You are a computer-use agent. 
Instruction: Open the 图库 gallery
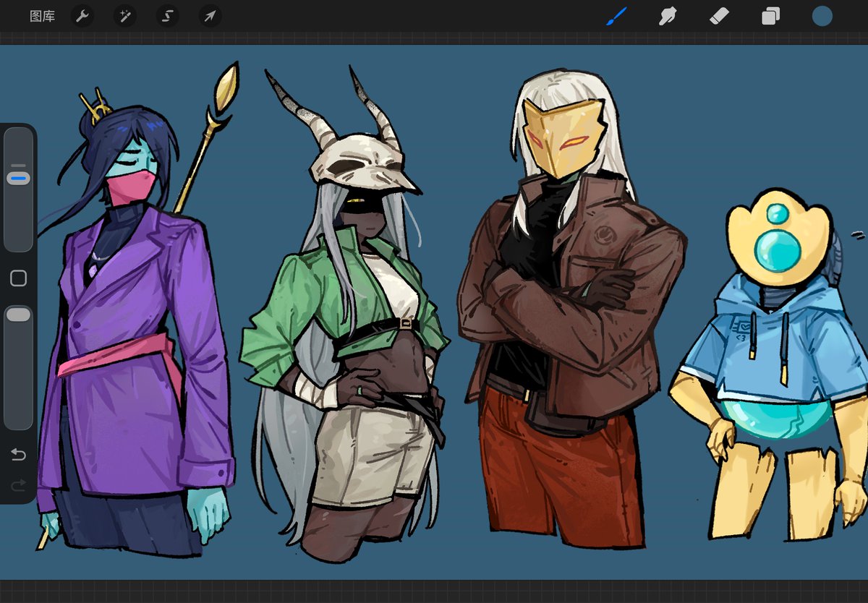(x=42, y=16)
